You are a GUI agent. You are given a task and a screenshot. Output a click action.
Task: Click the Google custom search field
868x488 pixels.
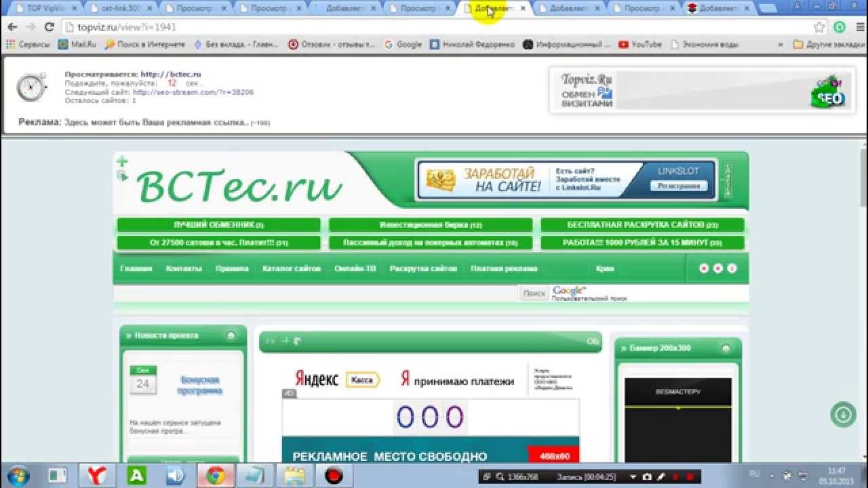coord(316,293)
